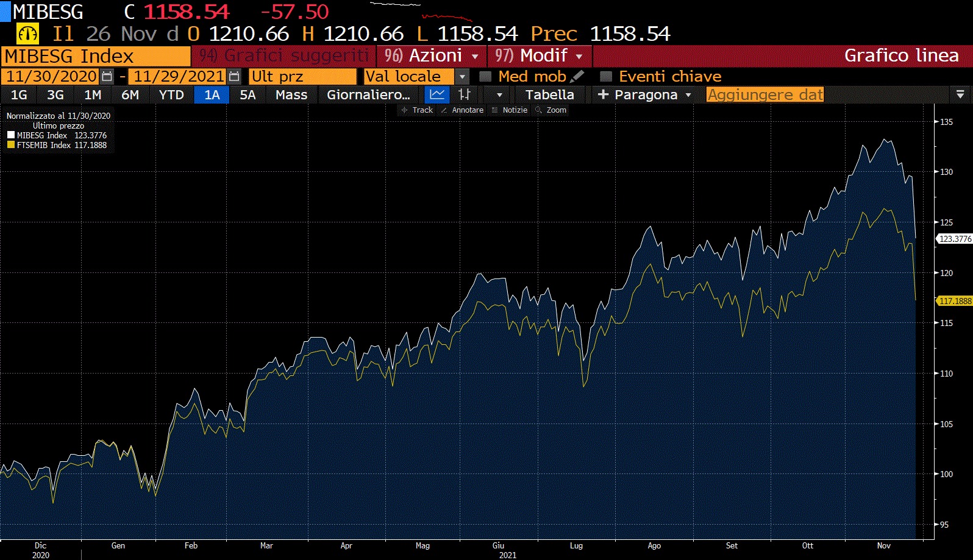Image resolution: width=973 pixels, height=560 pixels.
Task: Click the Ult prz field
Action: 302,76
